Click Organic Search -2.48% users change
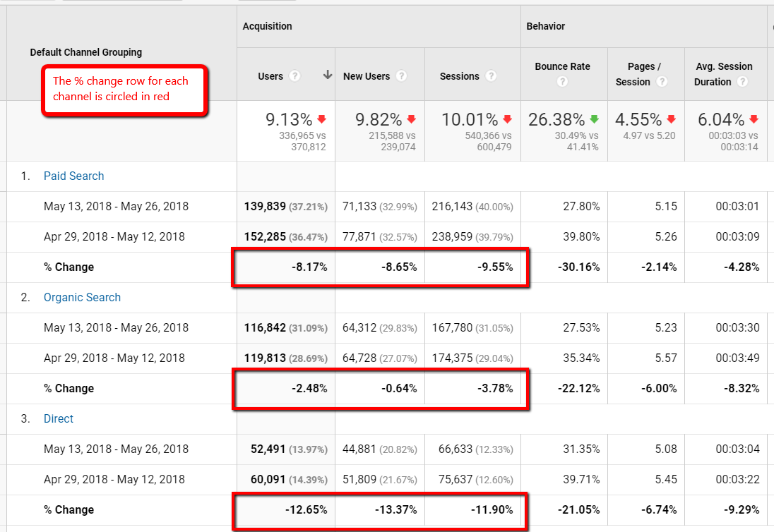The image size is (774, 532). [309, 389]
